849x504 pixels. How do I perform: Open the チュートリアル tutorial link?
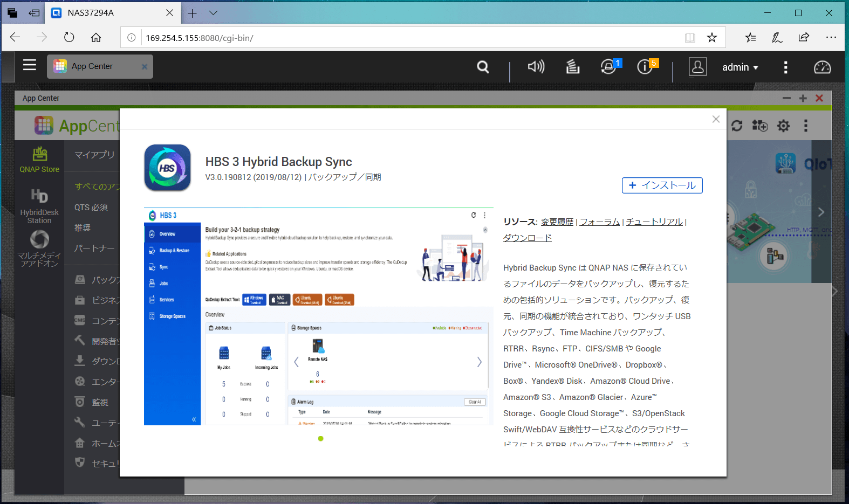click(x=654, y=222)
